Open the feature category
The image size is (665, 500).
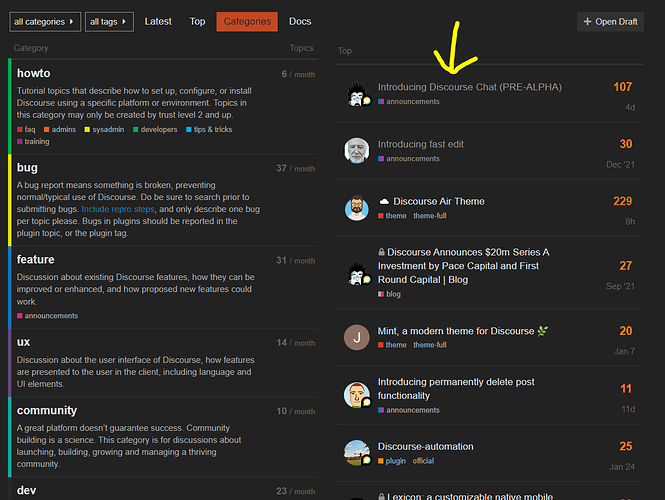click(36, 260)
